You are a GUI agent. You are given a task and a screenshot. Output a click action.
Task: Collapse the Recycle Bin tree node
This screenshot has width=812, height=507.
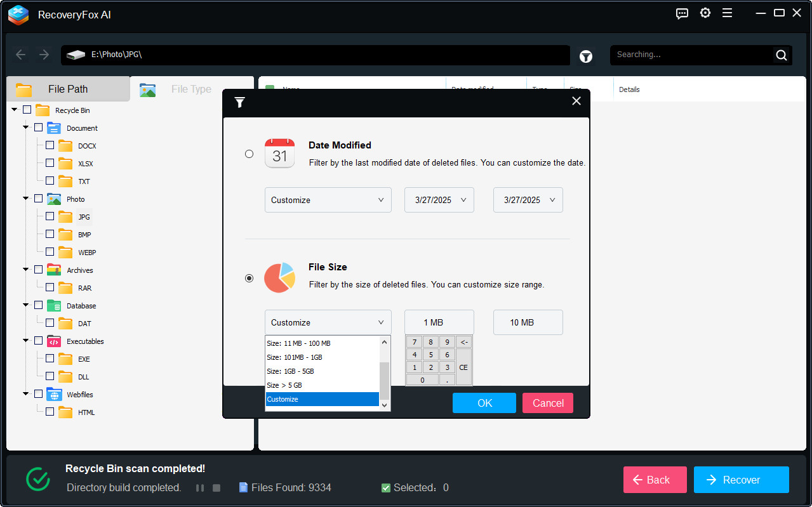pyautogui.click(x=15, y=110)
